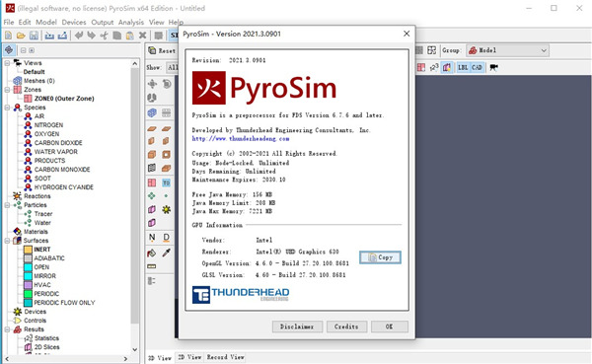Select the N HVAC node tool
Screen dimensions: 592x364
coord(152,237)
